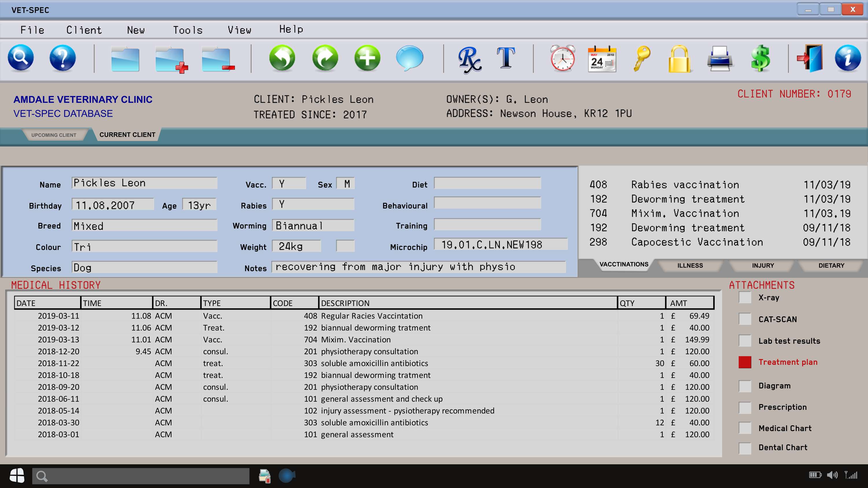Open the View menu
This screenshot has width=868, height=488.
point(239,30)
